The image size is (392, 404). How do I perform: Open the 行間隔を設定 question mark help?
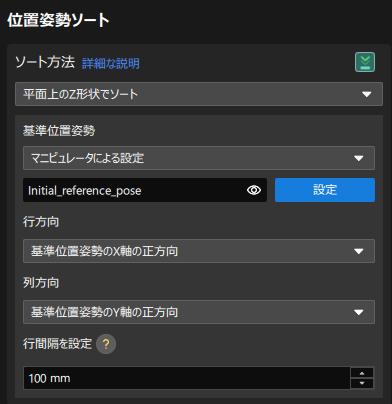click(106, 344)
